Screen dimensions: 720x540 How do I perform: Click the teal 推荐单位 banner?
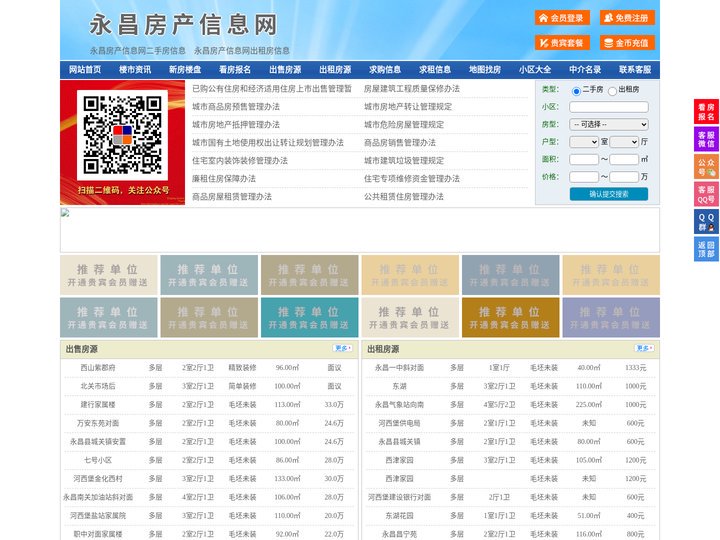(309, 318)
